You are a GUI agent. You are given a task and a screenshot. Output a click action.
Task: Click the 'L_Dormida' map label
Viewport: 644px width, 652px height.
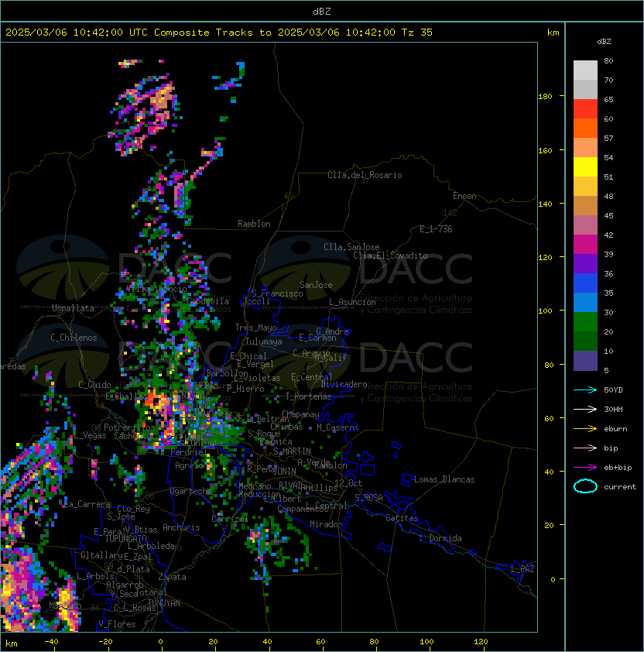click(440, 538)
